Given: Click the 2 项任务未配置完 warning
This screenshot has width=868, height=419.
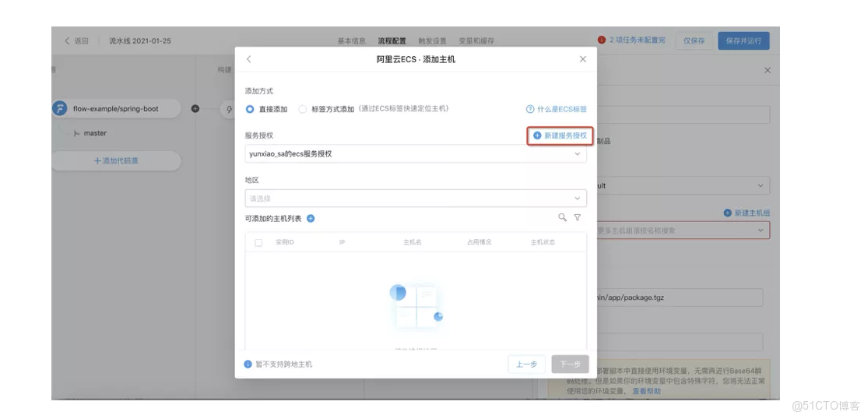Looking at the screenshot, I should click(631, 40).
